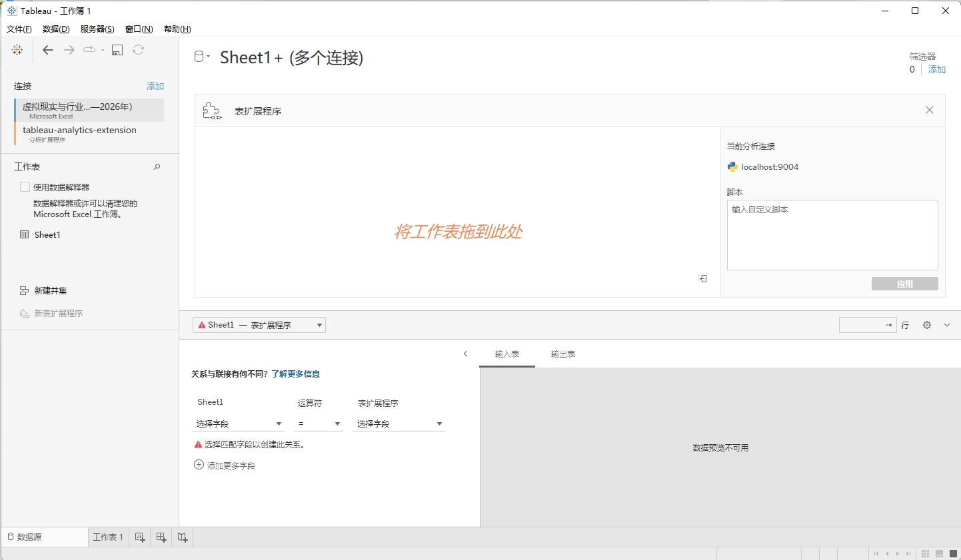
Task: Open the preview settings gear icon
Action: click(x=927, y=325)
